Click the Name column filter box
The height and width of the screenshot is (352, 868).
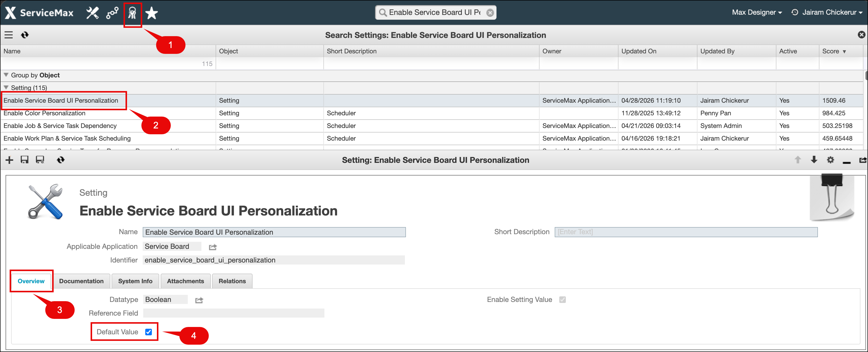coord(108,64)
